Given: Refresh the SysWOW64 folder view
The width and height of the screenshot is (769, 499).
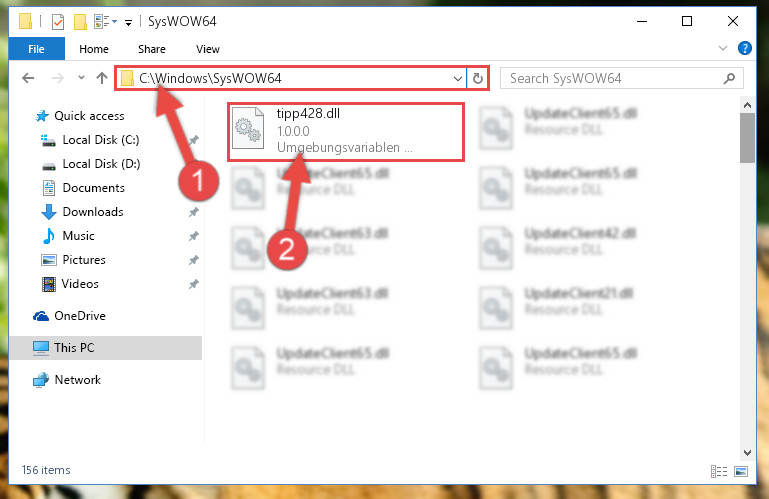Looking at the screenshot, I should [x=477, y=78].
